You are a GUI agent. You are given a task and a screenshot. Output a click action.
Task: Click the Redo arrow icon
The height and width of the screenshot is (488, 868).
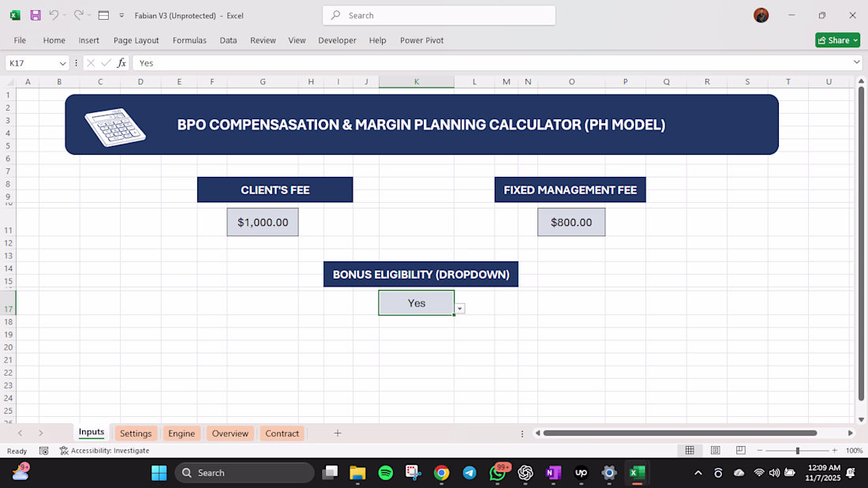[79, 15]
